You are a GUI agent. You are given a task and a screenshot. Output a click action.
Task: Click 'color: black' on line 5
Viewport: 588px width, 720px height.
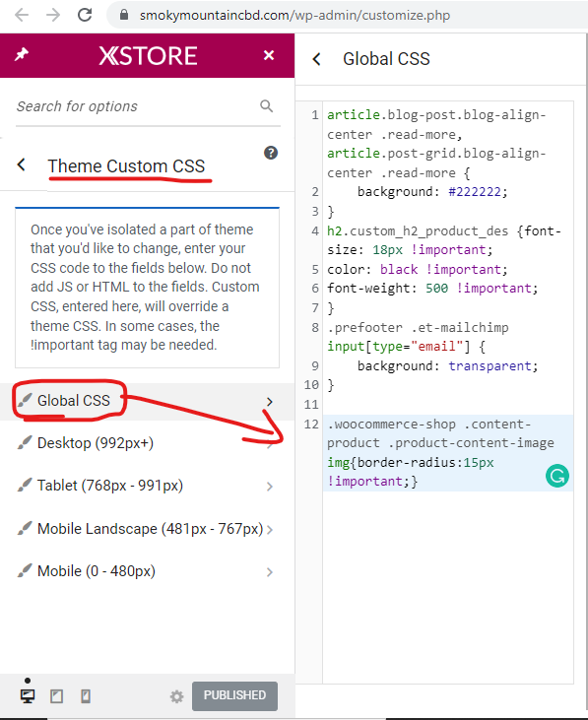point(372,269)
